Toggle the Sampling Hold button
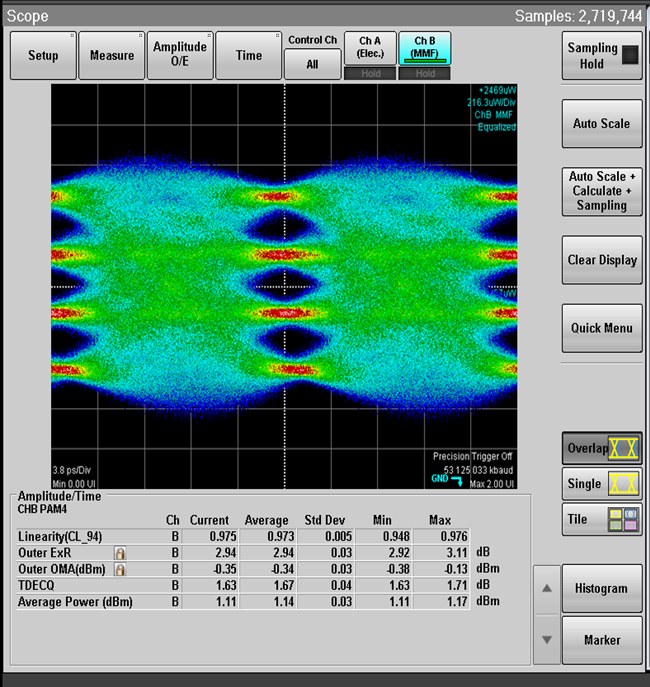The width and height of the screenshot is (650, 687). coord(601,55)
